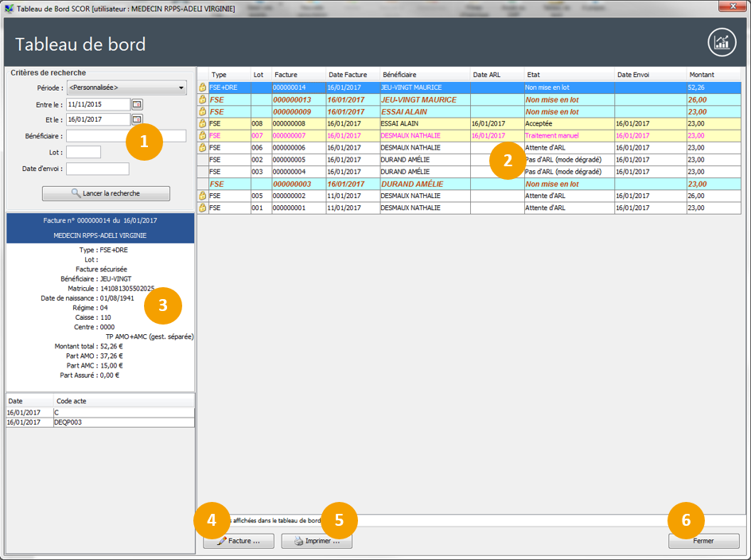Focus the Date d'envoi input field
This screenshot has height=560, width=751.
tap(97, 169)
